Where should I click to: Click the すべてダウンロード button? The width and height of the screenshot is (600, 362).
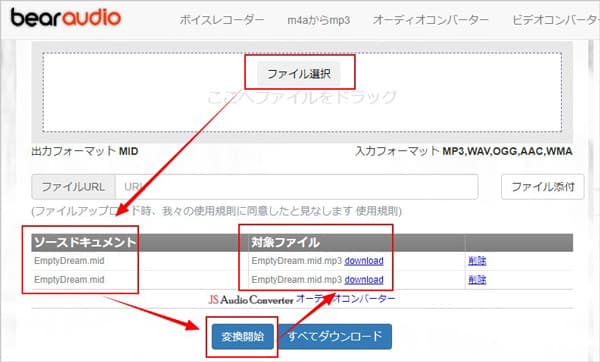pyautogui.click(x=335, y=336)
